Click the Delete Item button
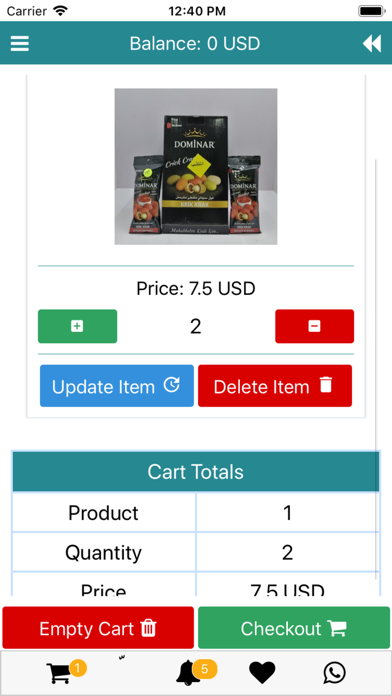This screenshot has width=392, height=696. (275, 386)
